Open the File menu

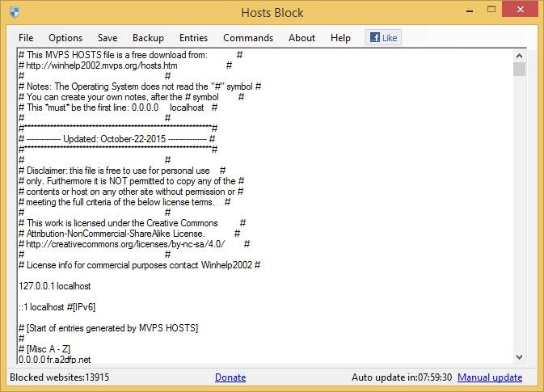pyautogui.click(x=26, y=38)
